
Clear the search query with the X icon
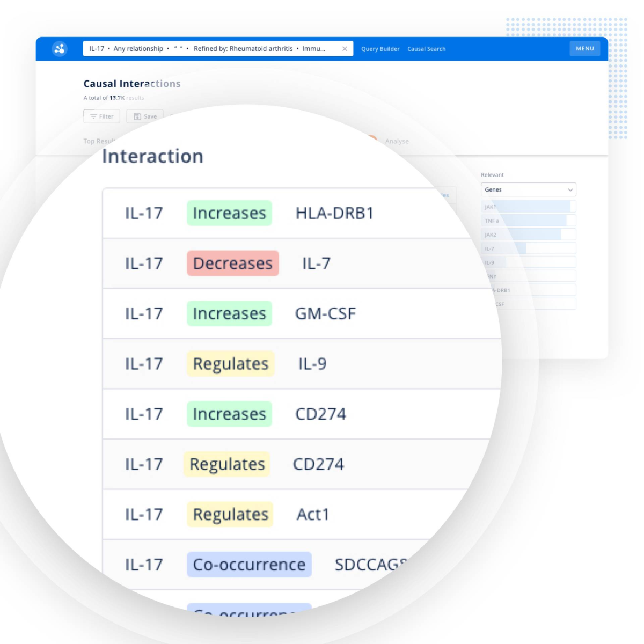point(345,49)
